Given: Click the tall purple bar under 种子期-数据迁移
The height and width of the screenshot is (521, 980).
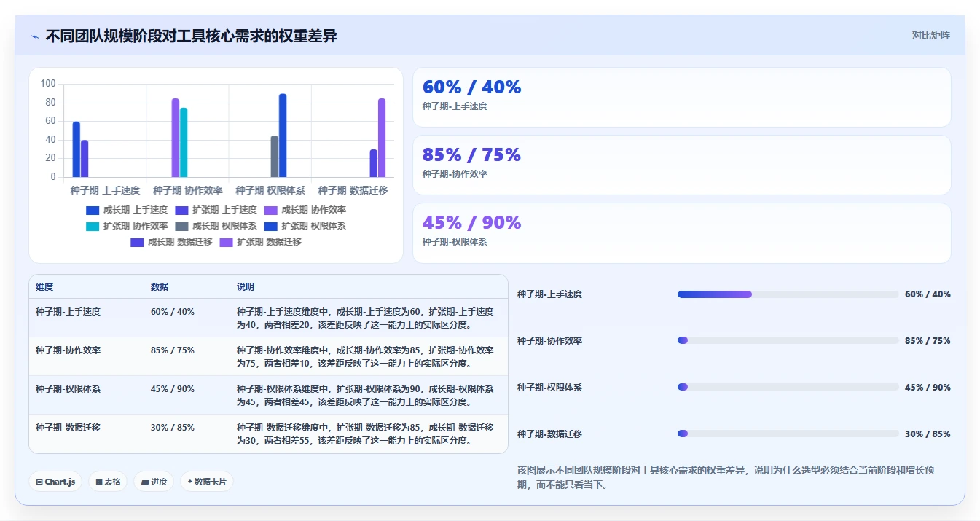Looking at the screenshot, I should (x=382, y=138).
